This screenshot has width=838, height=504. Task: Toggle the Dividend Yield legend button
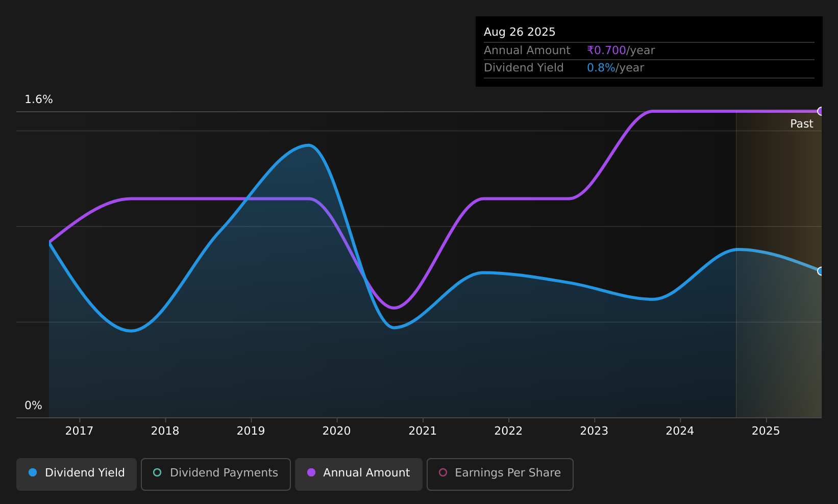(x=77, y=474)
